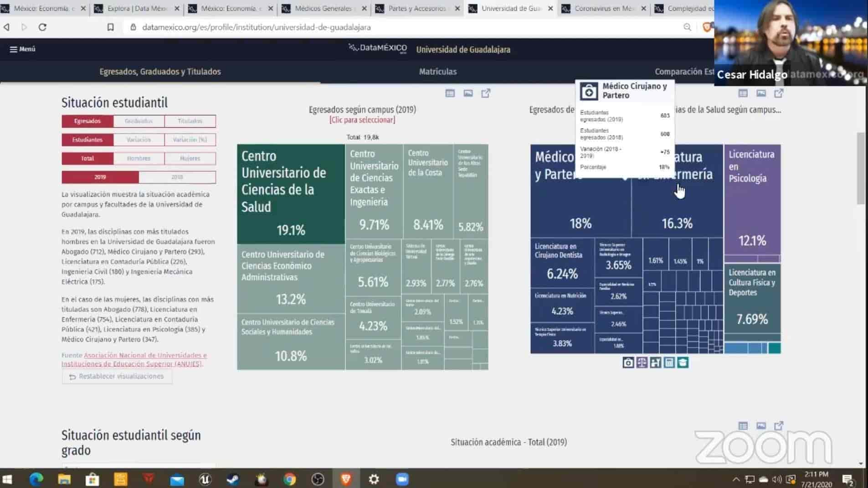Open Brave browser from the taskbar
The image size is (868, 488).
346,479
